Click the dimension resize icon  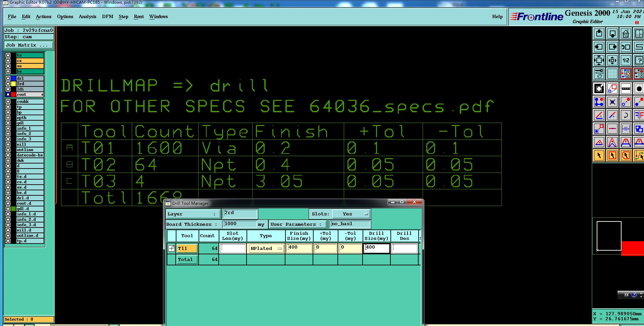point(626,129)
